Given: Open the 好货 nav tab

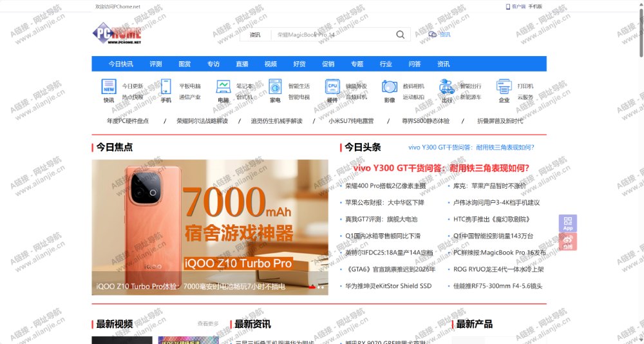Looking at the screenshot, I should tap(299, 64).
